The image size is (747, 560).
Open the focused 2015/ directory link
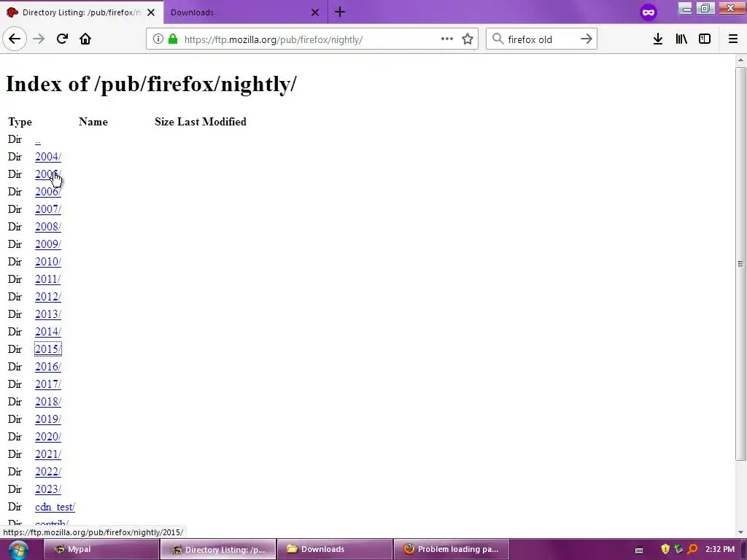(48, 349)
